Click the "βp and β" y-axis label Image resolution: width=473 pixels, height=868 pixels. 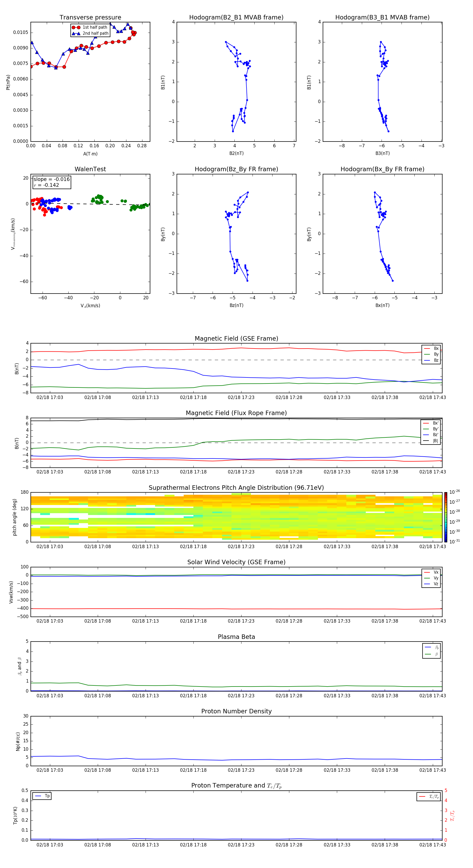(19, 666)
